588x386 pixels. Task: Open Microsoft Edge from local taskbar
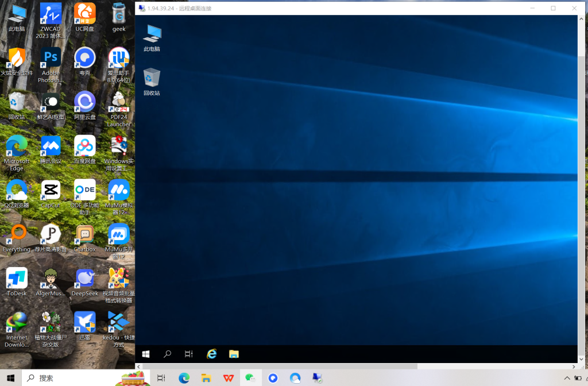tap(184, 378)
